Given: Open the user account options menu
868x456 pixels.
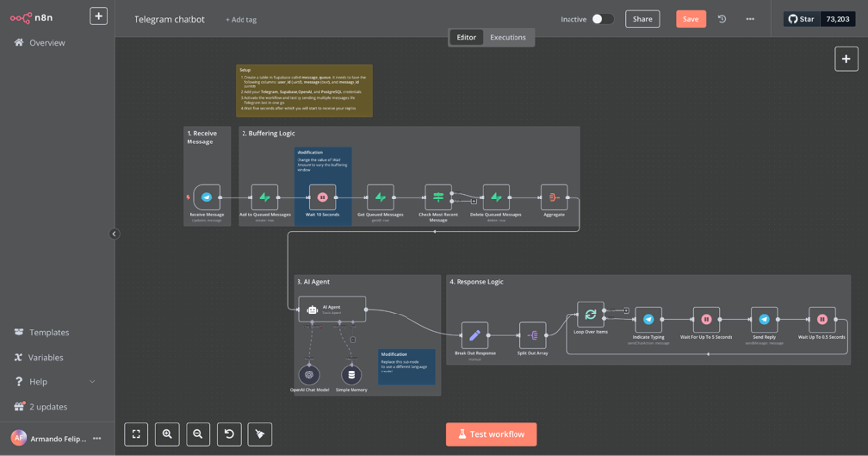Looking at the screenshot, I should 97,439.
